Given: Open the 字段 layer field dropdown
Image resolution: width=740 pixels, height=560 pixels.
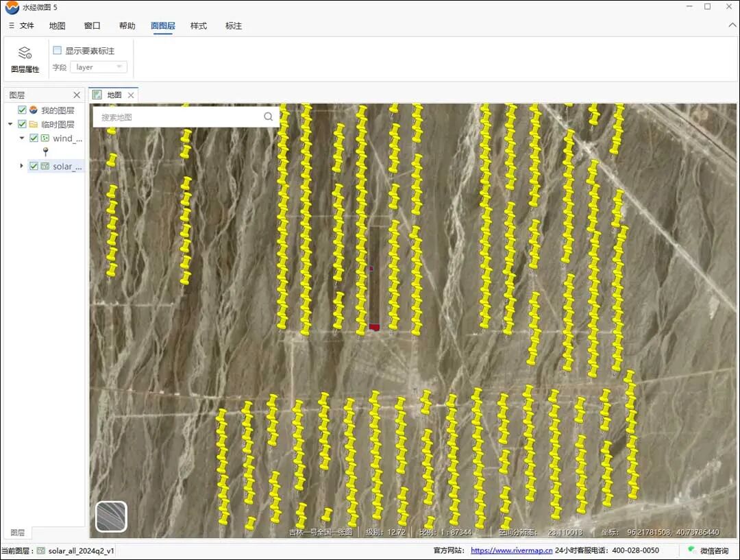Looking at the screenshot, I should [99, 67].
